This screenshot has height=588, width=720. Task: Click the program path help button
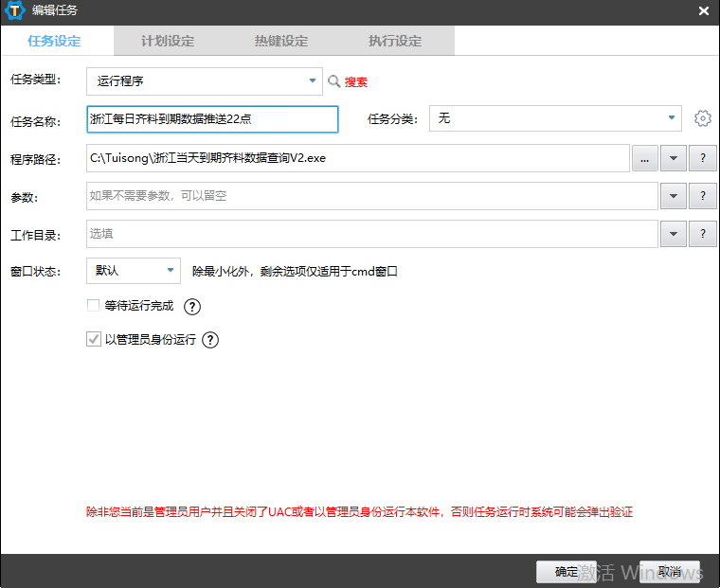[702, 158]
